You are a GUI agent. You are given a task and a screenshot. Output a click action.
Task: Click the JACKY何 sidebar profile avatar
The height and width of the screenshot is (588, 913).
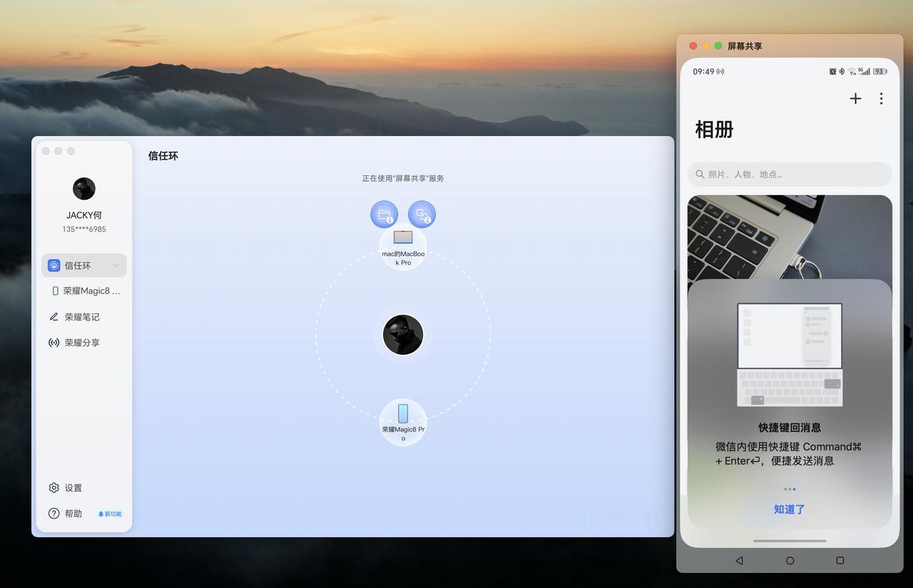[84, 189]
